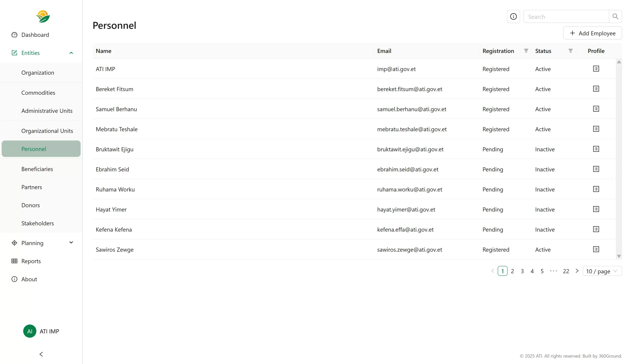Image resolution: width=632 pixels, height=364 pixels.
Task: Expand the Planning menu section
Action: (71, 243)
